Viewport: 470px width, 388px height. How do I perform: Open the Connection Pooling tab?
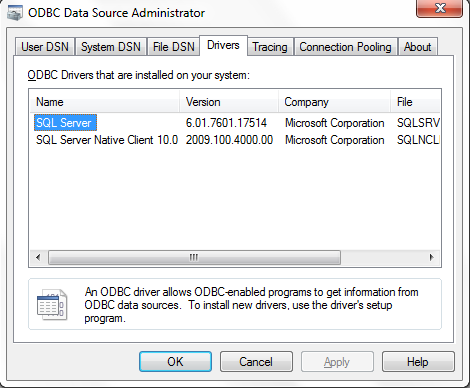(345, 47)
